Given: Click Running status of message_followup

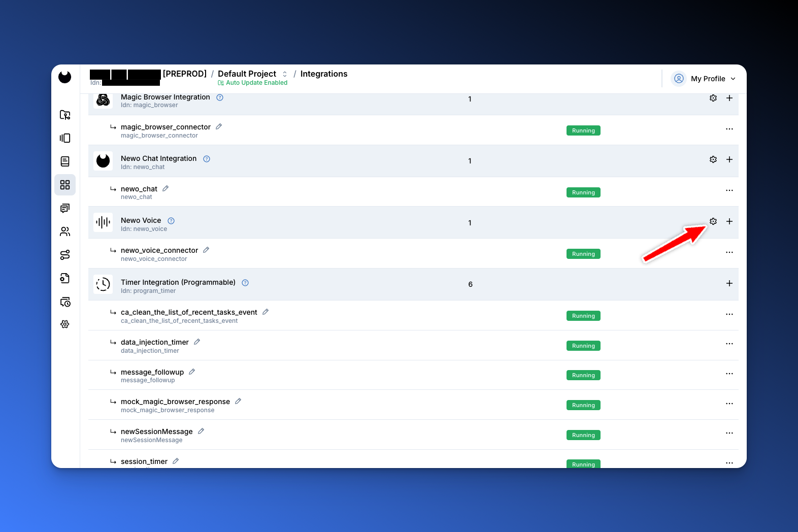Looking at the screenshot, I should 583,375.
